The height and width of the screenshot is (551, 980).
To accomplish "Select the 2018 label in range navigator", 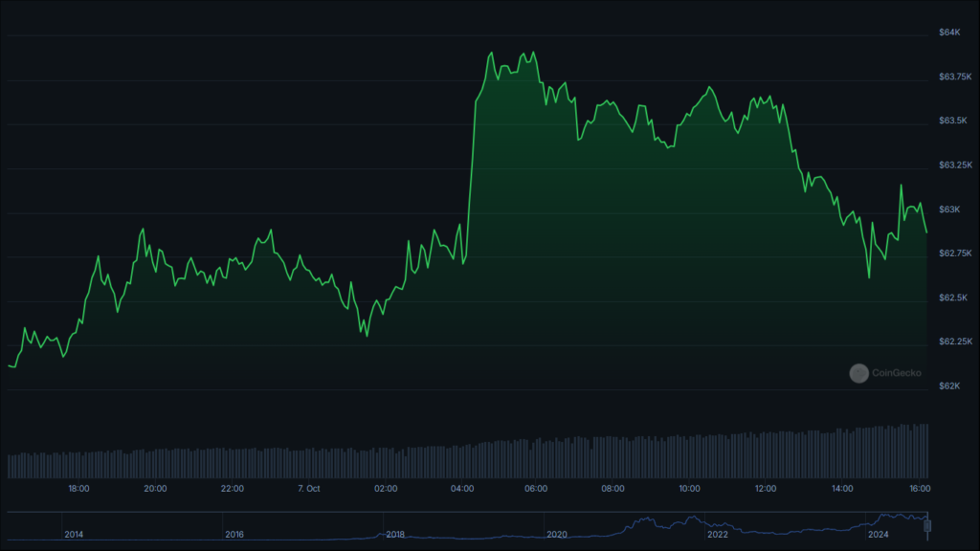I will (x=395, y=534).
